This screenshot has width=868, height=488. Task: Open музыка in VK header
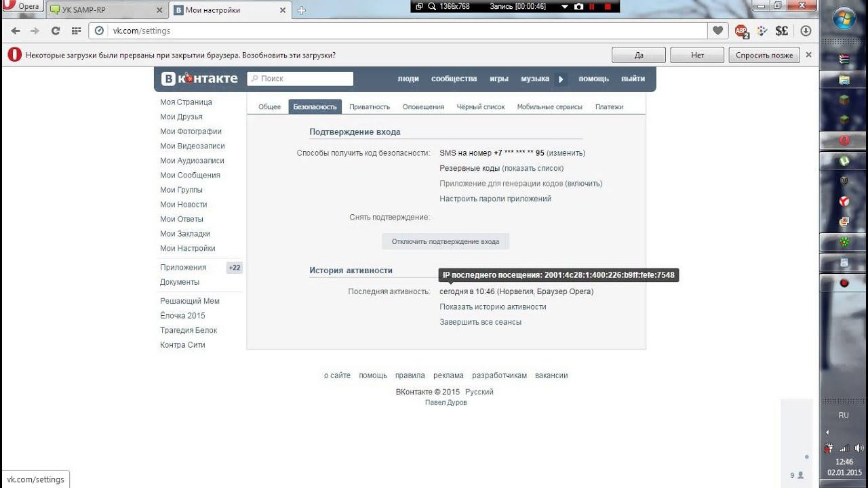click(534, 79)
